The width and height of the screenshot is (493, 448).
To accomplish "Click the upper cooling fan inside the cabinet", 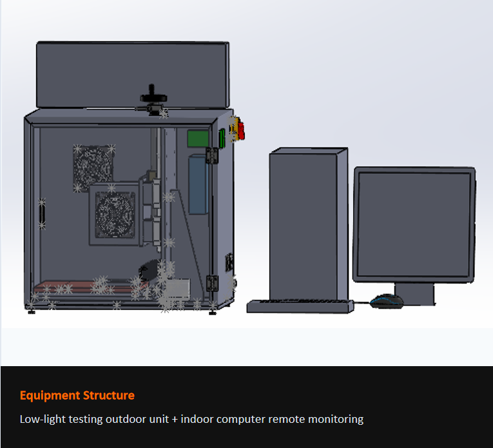I will click(93, 165).
